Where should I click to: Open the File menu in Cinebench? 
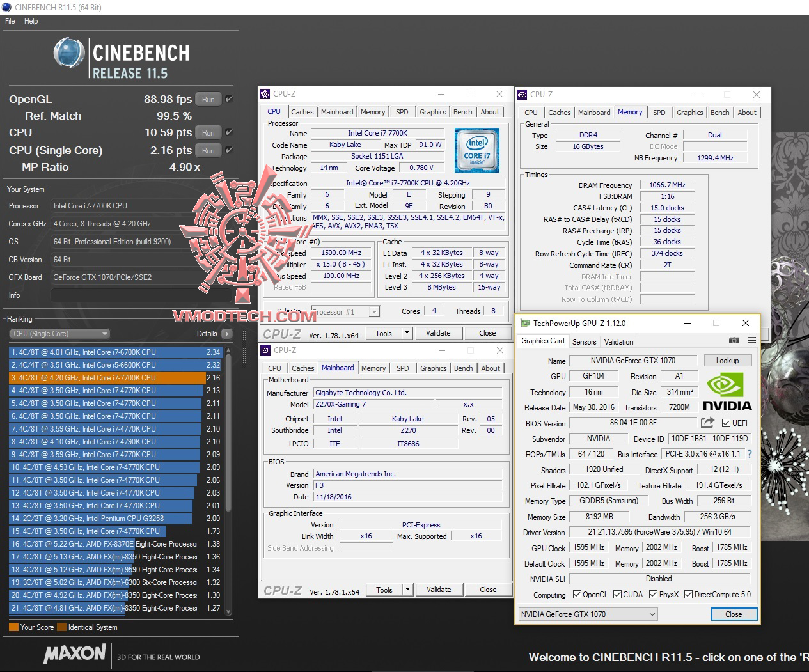(x=10, y=20)
